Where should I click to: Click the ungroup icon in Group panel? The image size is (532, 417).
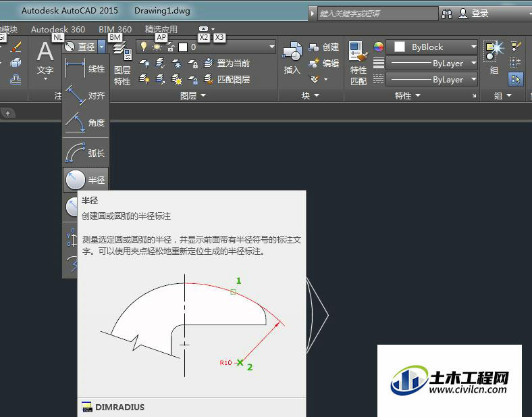516,46
